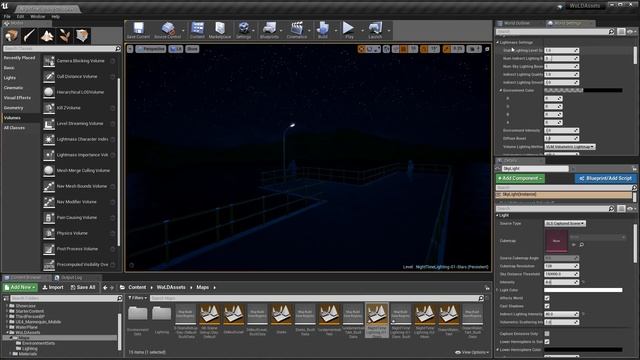This screenshot has height=360, width=640.
Task: Open the Marketplace toolbar icon
Action: pyautogui.click(x=220, y=28)
